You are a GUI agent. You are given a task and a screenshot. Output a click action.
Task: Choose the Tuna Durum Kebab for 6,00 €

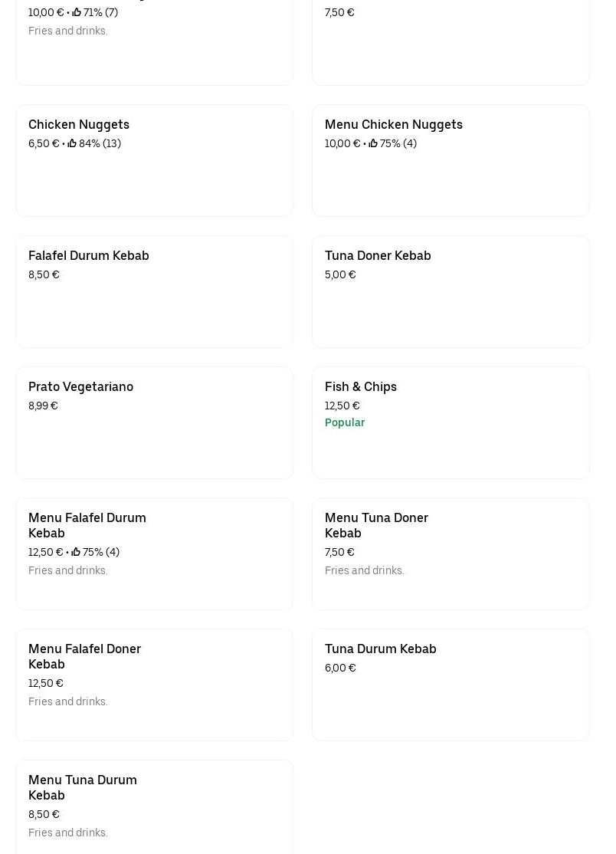tap(451, 685)
